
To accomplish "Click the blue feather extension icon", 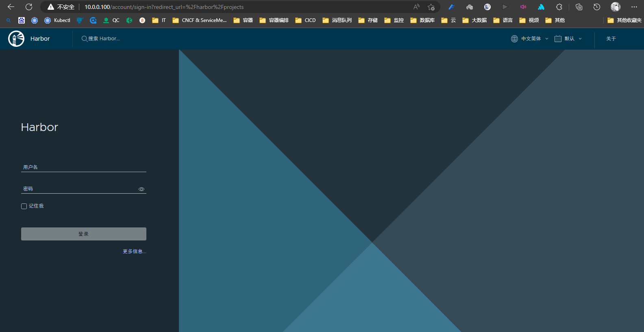I will tap(451, 7).
